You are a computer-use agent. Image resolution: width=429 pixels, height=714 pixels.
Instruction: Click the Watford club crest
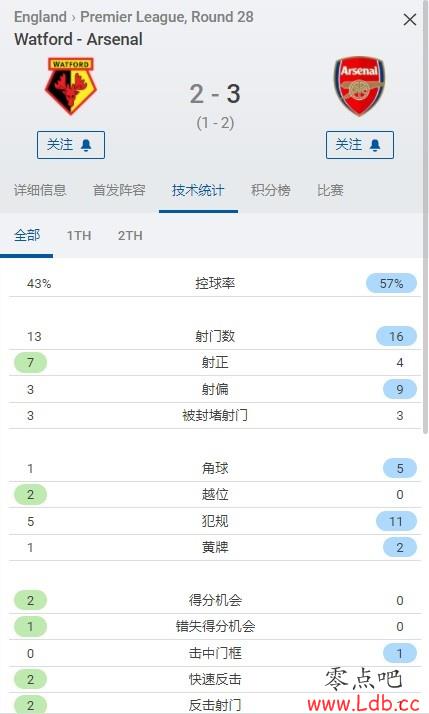71,85
